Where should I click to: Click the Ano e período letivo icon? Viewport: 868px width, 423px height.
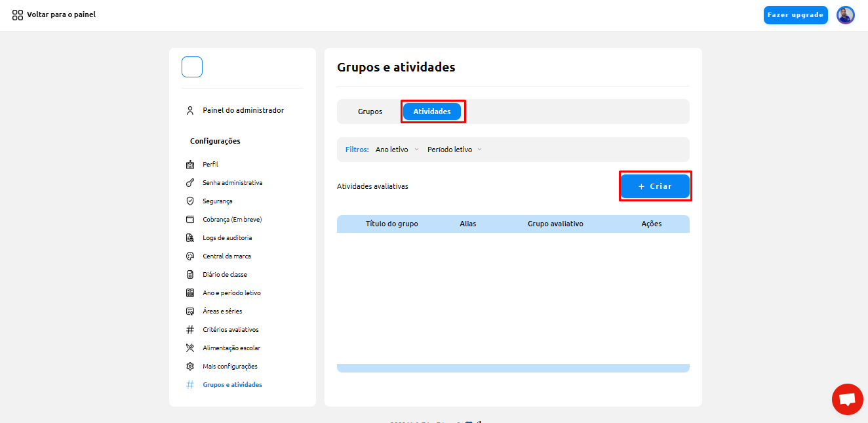pyautogui.click(x=190, y=293)
